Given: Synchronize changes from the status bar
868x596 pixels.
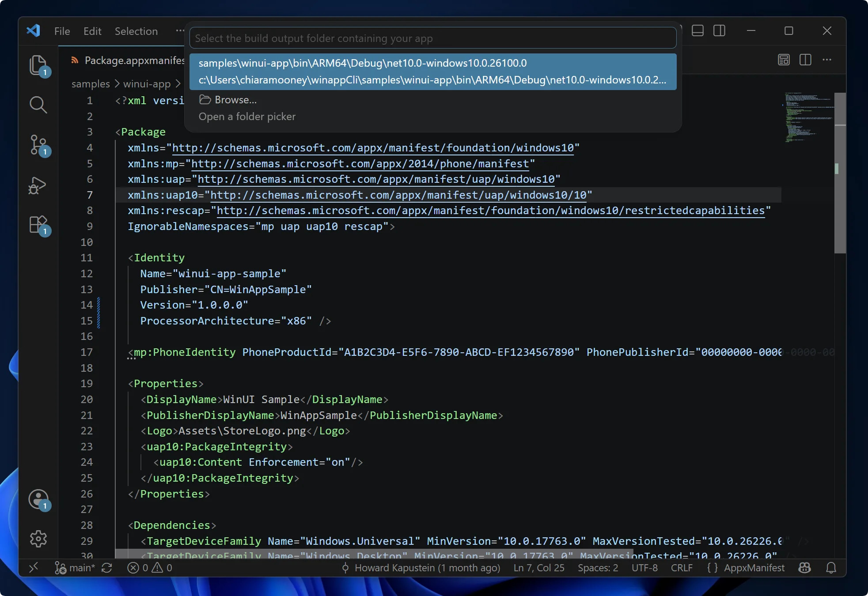Looking at the screenshot, I should (x=107, y=568).
